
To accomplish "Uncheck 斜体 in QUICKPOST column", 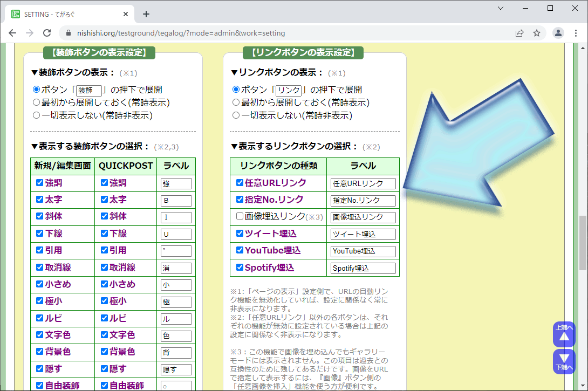I will coord(104,216).
